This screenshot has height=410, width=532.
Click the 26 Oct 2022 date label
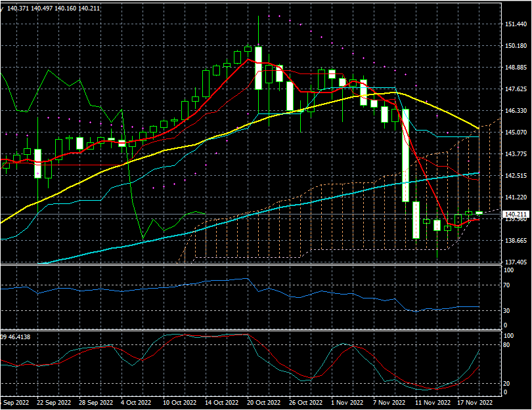[305, 403]
